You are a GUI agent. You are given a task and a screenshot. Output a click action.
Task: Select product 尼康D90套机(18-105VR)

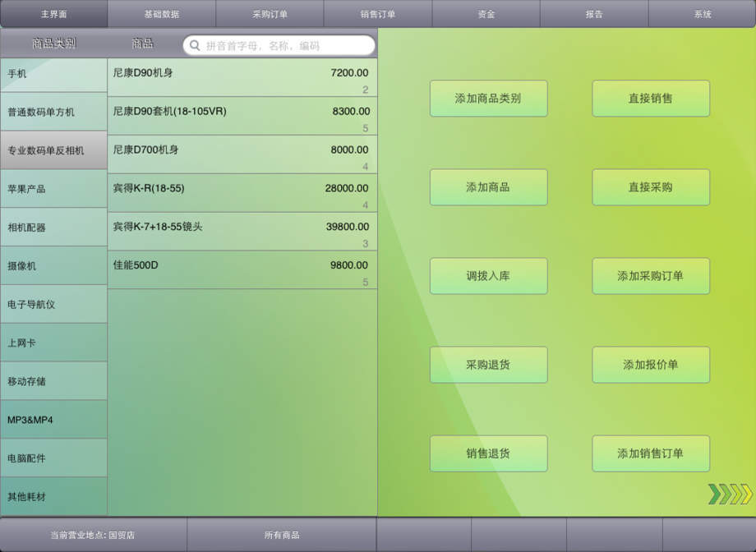[242, 116]
